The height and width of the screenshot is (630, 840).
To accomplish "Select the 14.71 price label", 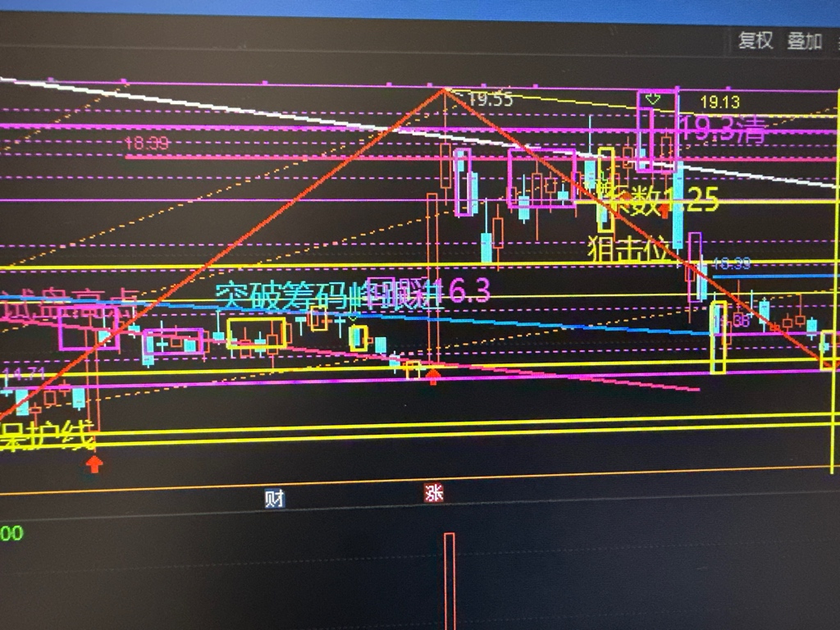I will pyautogui.click(x=23, y=373).
